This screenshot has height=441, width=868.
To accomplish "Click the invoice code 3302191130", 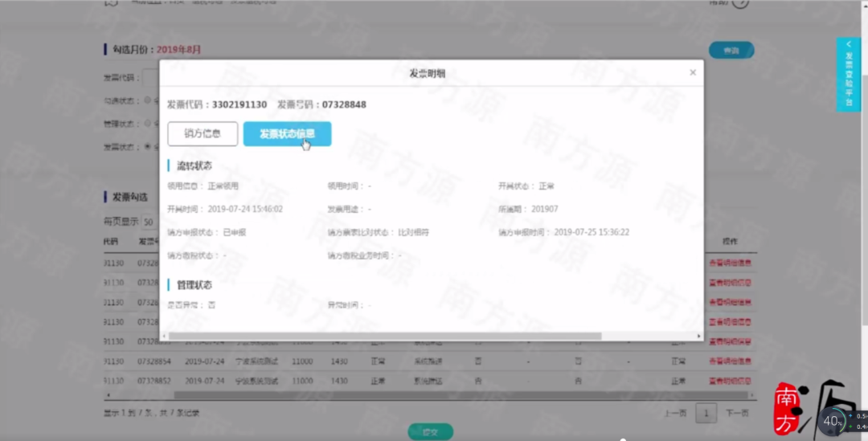I will [x=240, y=104].
